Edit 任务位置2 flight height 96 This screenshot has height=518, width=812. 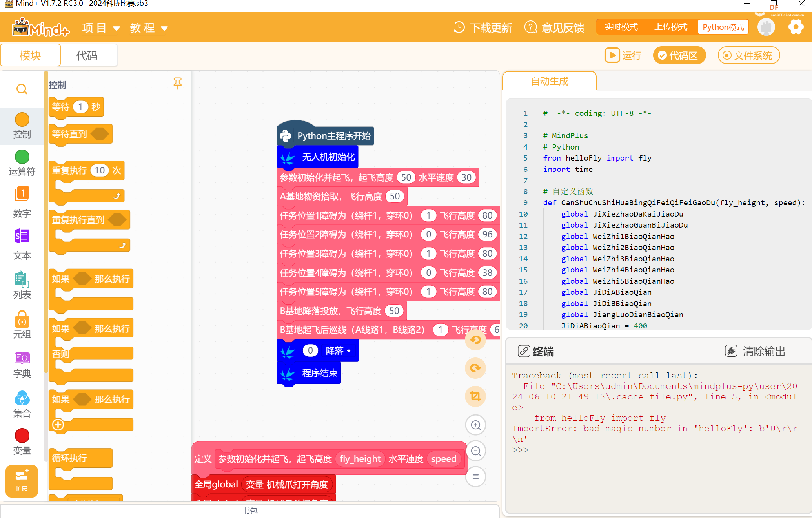point(488,234)
